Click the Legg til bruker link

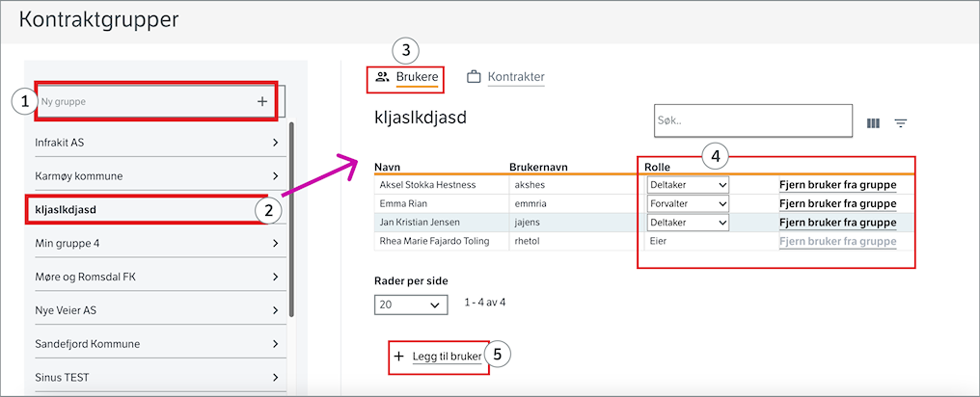(x=446, y=357)
